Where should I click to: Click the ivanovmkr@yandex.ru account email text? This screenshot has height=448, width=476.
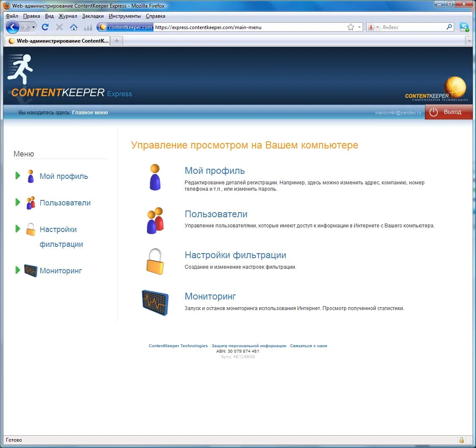(398, 113)
